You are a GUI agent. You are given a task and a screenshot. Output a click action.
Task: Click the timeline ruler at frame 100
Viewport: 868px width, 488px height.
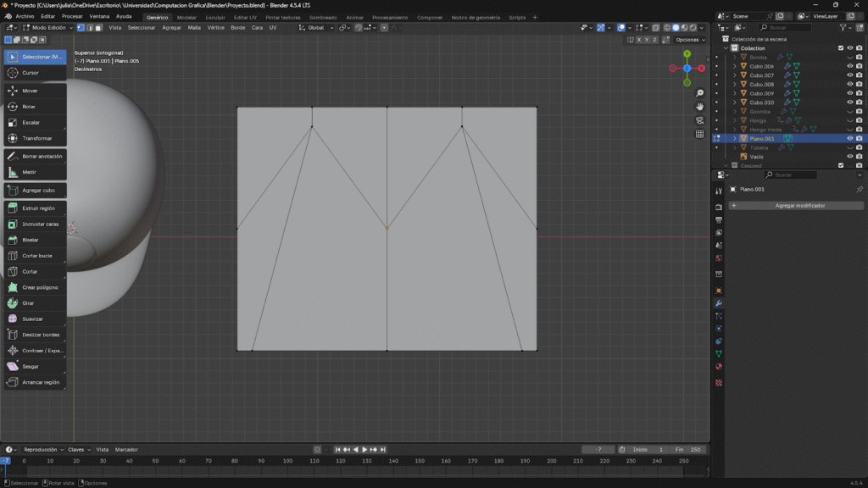pos(287,461)
